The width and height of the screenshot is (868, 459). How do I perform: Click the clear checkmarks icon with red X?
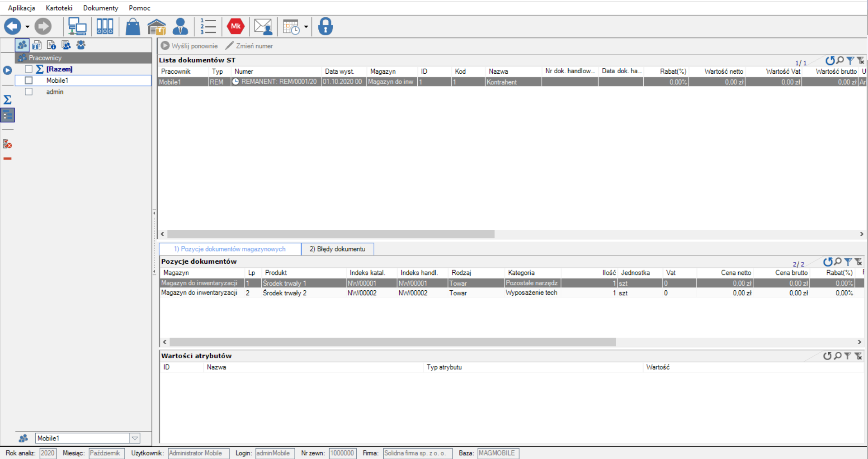(x=7, y=144)
